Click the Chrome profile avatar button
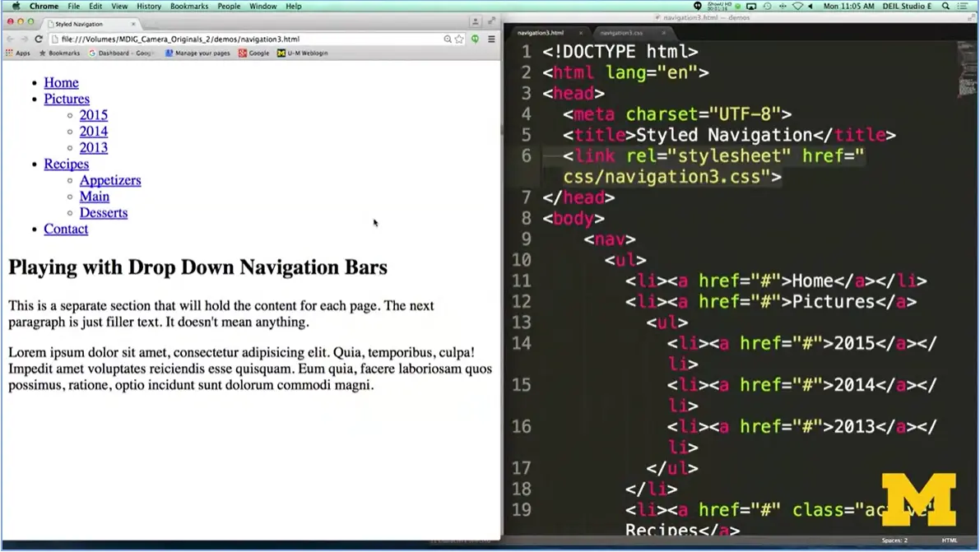Image resolution: width=980 pixels, height=552 pixels. click(476, 22)
